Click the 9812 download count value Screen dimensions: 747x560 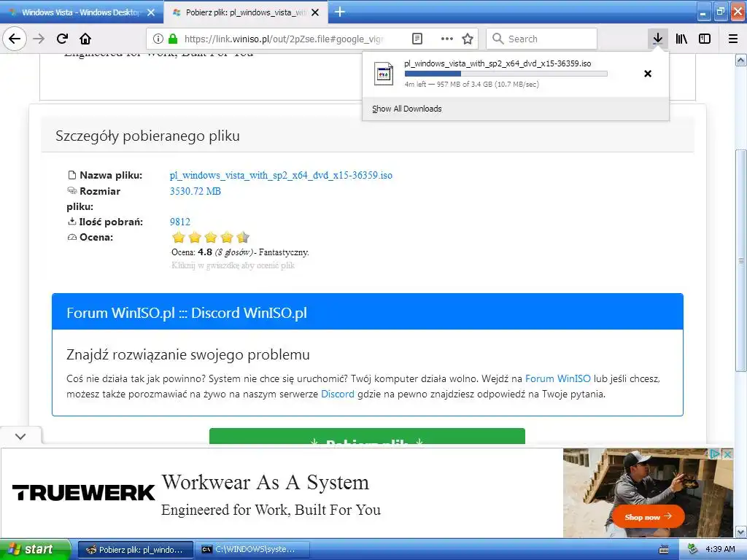180,222
